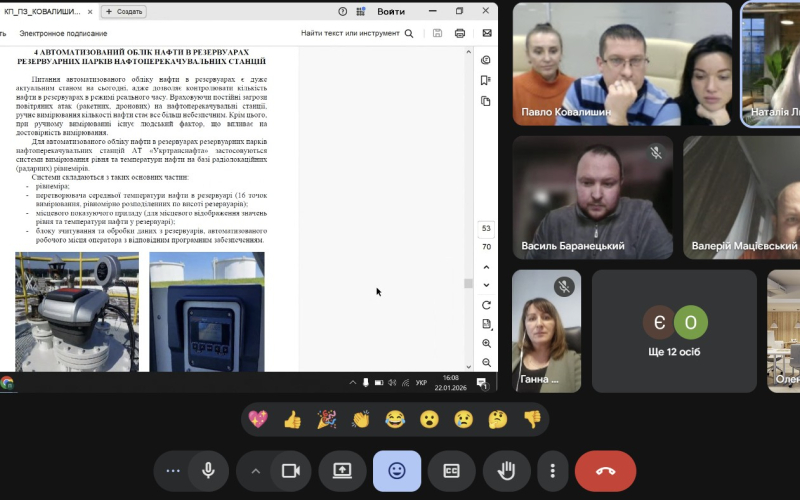
Task: Send the laughing face reaction
Action: tap(395, 419)
